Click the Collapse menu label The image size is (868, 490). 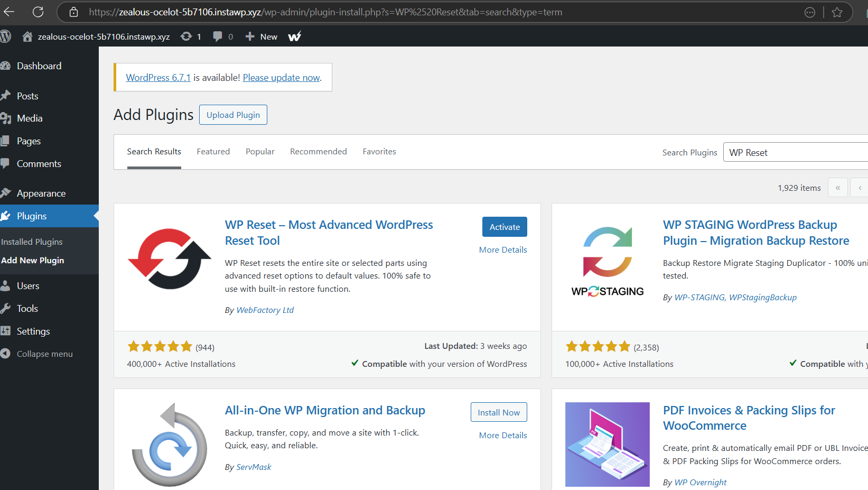point(45,354)
